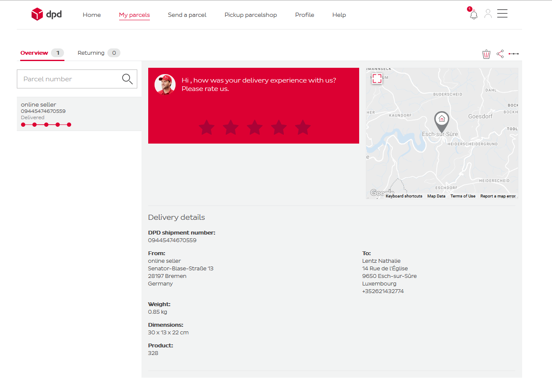Open the notifications bell
552x392 pixels.
point(474,15)
